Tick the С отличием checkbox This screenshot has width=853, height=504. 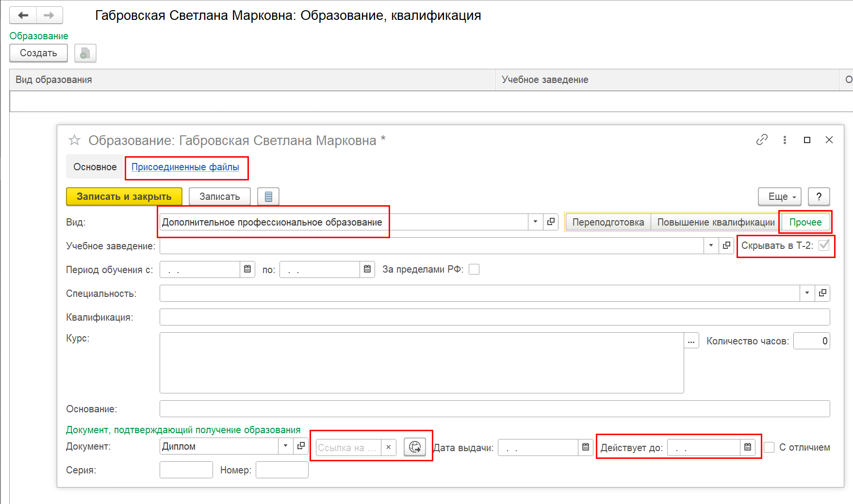tap(769, 447)
